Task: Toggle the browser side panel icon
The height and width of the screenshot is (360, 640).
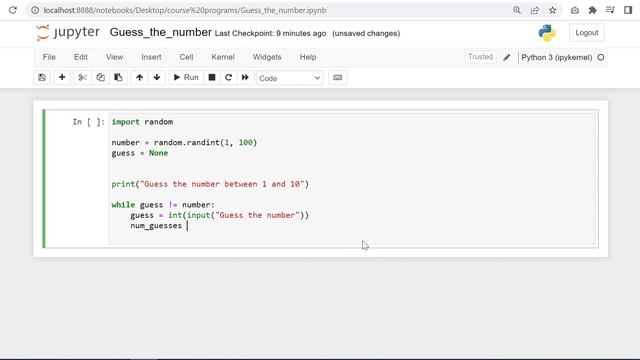Action: click(x=628, y=10)
